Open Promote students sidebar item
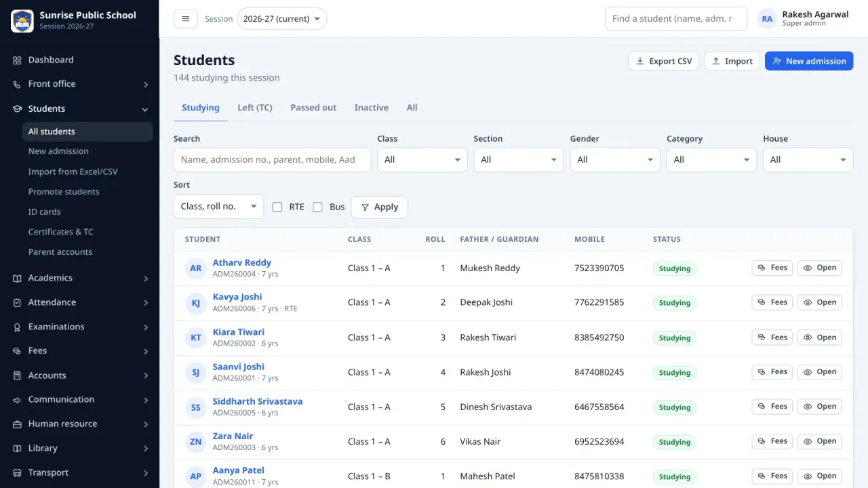The image size is (868, 488). coord(87,192)
